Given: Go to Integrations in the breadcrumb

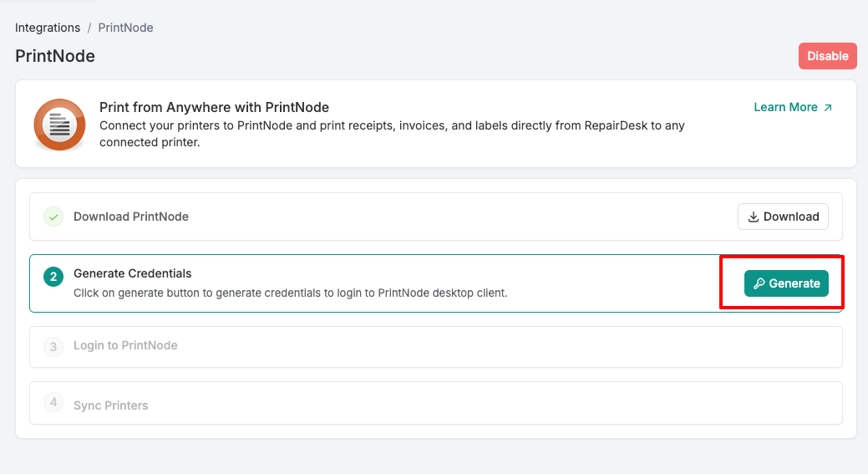Looking at the screenshot, I should coord(48,28).
